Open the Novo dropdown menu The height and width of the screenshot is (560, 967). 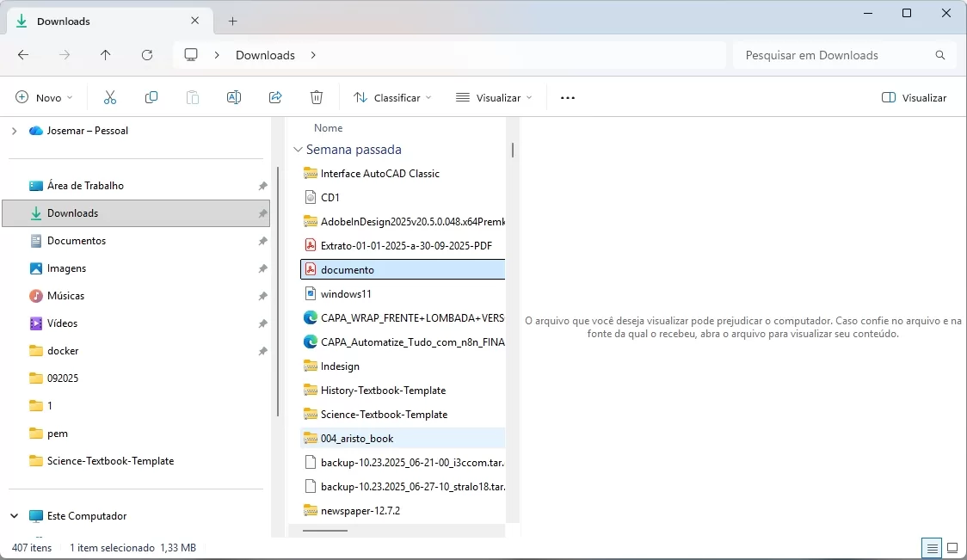[x=45, y=98]
